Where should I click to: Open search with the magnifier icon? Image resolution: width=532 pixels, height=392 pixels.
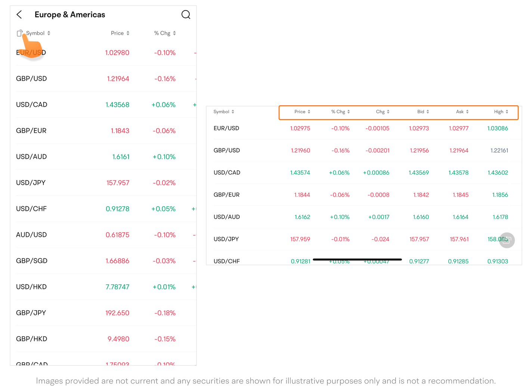[x=186, y=15]
